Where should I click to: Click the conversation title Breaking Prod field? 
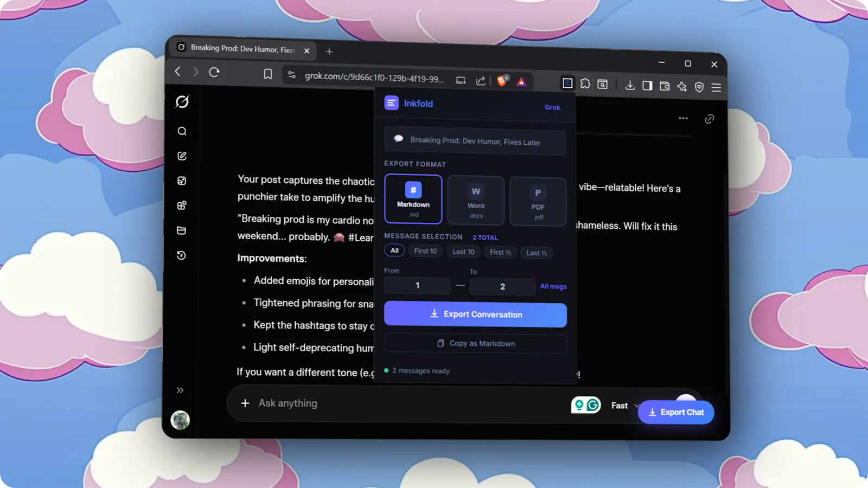click(475, 141)
